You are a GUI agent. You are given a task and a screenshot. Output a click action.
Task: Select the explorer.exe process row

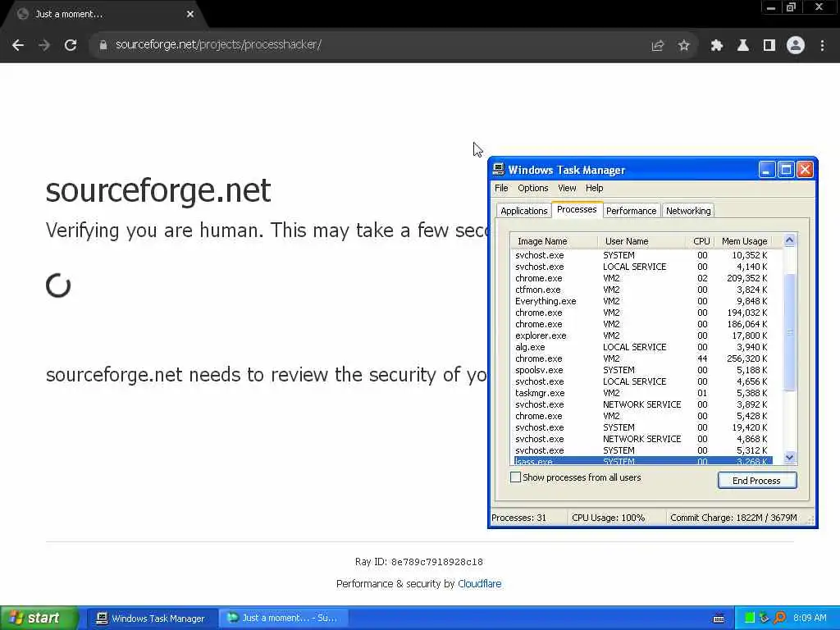click(643, 336)
